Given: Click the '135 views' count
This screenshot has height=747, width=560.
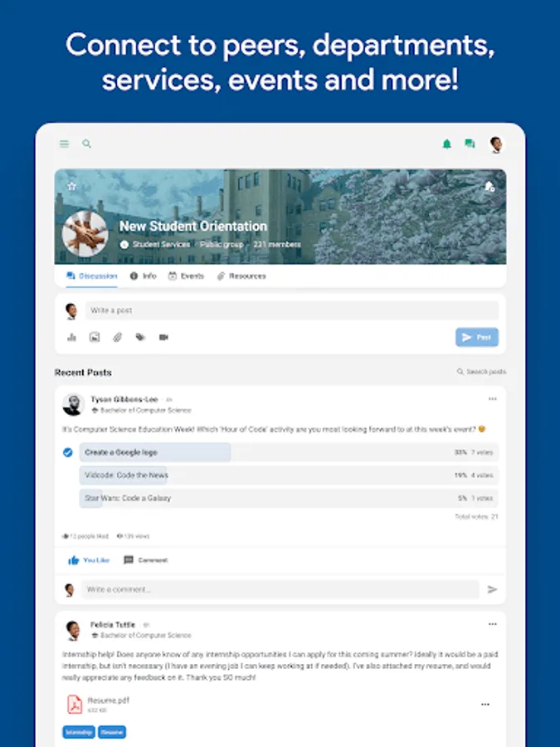Looking at the screenshot, I should [x=133, y=536].
